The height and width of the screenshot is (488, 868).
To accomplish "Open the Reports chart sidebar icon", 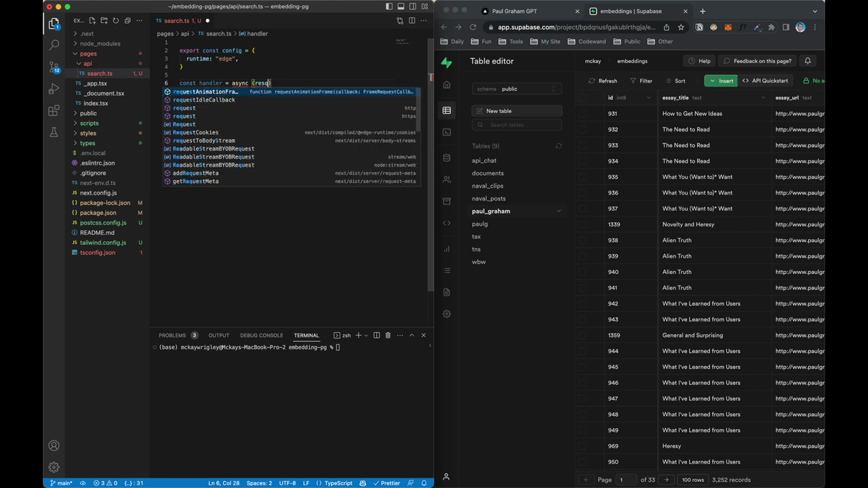I will 446,249.
